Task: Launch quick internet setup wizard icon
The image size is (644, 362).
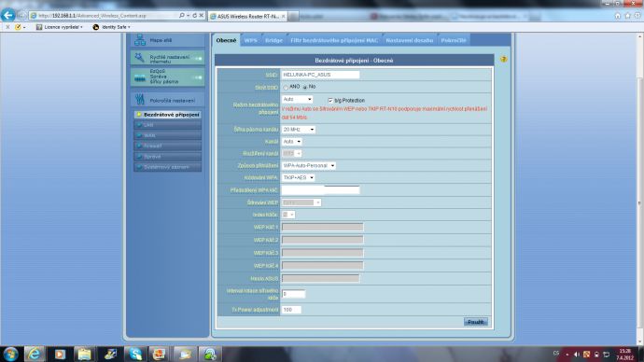Action: [140, 58]
